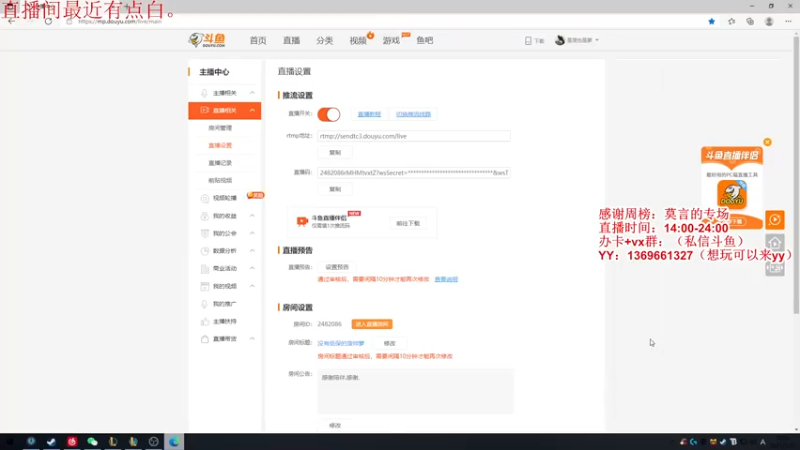Screen dimensions: 800x450
Task: Click the orange play floating side button
Action: click(x=774, y=220)
